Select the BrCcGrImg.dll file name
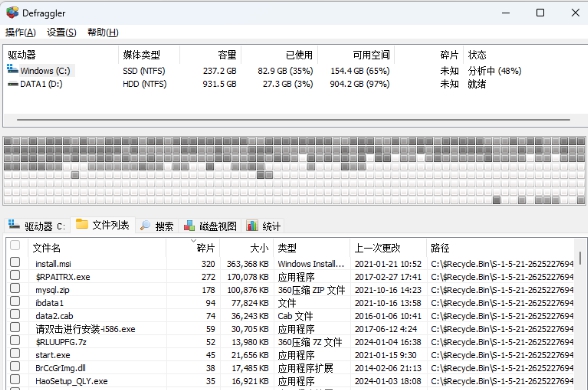Screen dimensions: 588x390 point(60,368)
